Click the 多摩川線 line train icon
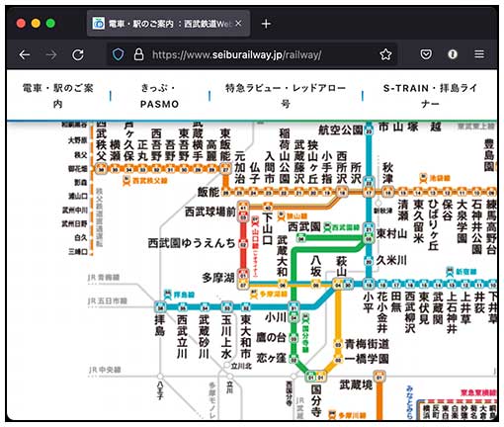 click(333, 415)
